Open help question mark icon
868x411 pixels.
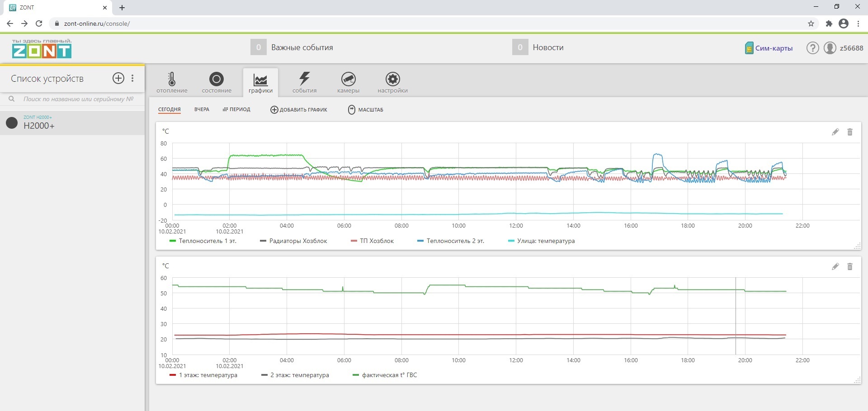[x=812, y=48]
